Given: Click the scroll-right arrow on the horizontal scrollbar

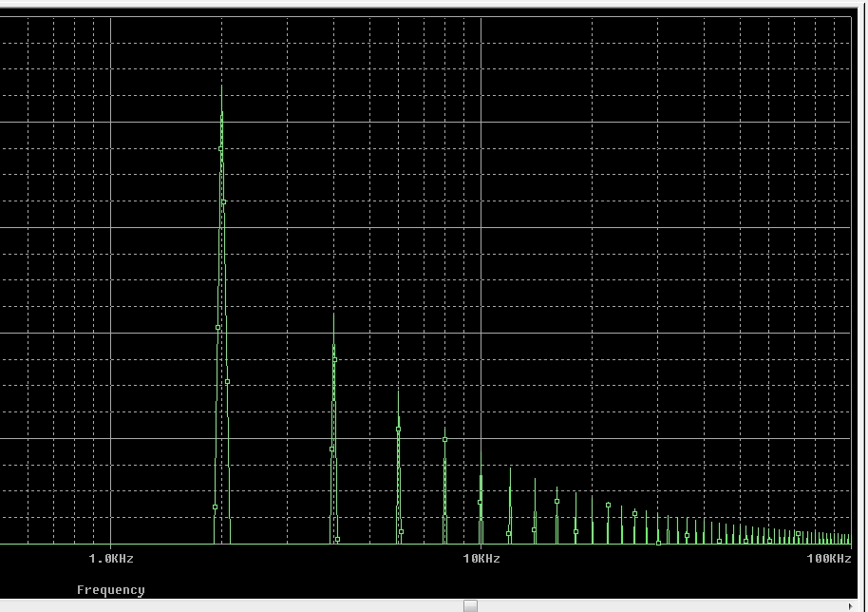Looking at the screenshot, I should (851, 606).
